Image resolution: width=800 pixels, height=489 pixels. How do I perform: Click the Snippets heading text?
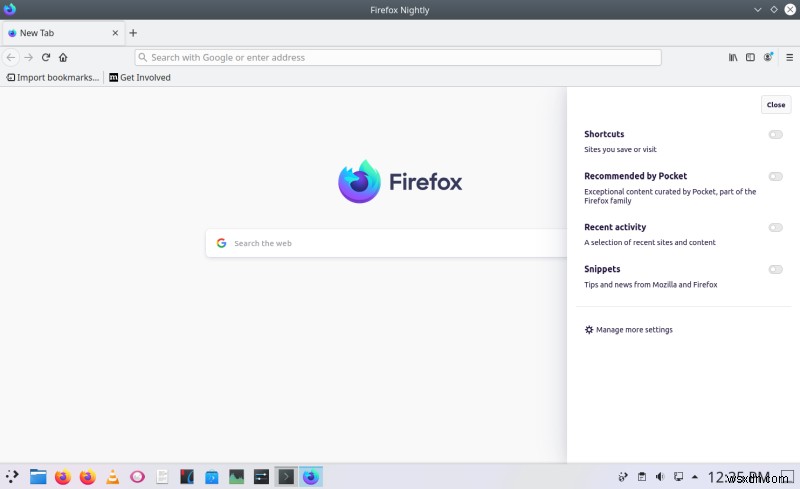click(x=602, y=269)
